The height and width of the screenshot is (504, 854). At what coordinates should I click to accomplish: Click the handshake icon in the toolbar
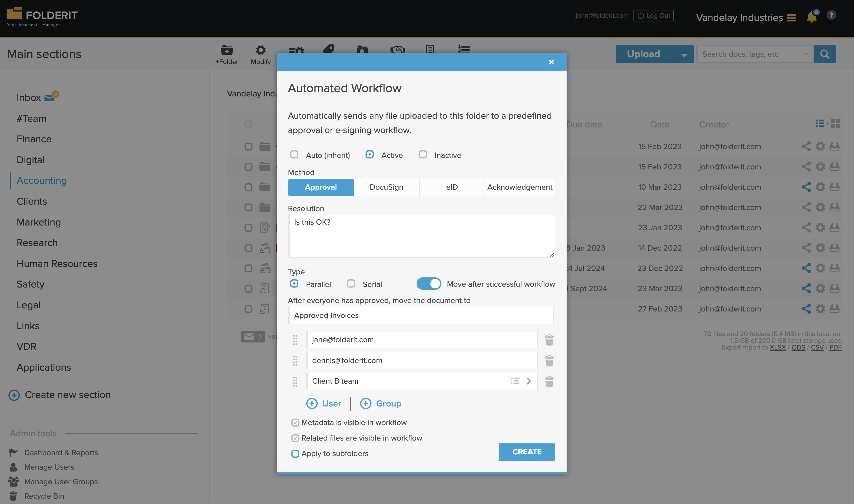(397, 50)
